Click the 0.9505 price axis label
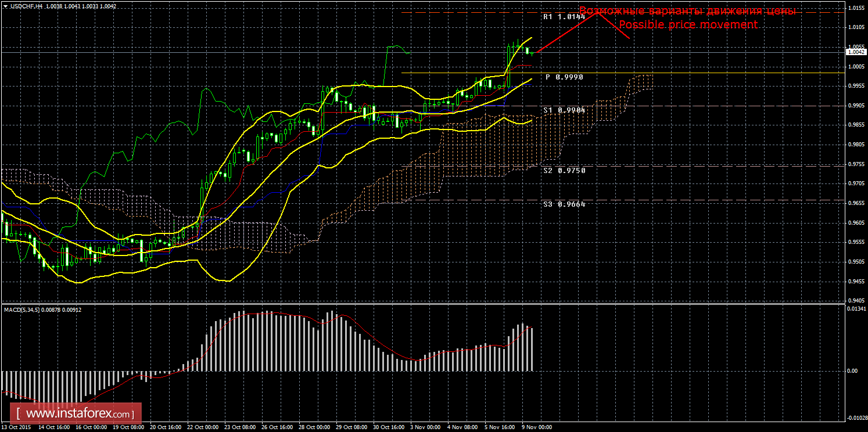The height and width of the screenshot is (432, 868). tap(856, 262)
